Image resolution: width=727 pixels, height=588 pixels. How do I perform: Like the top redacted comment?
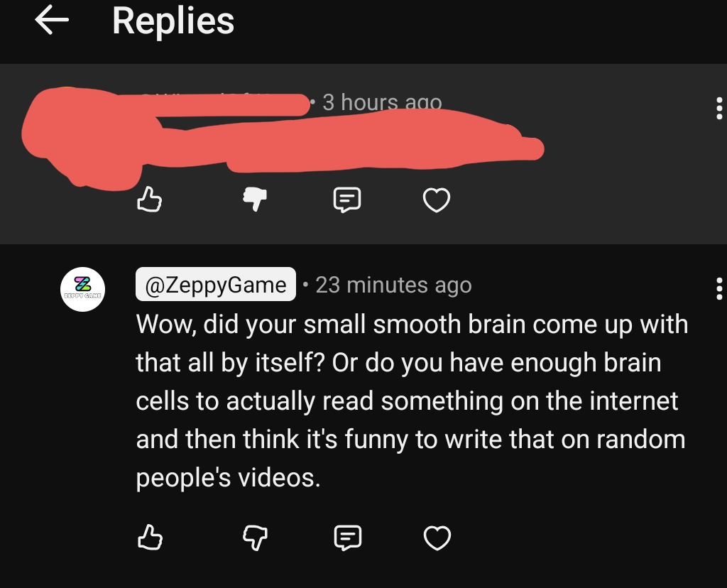coord(149,200)
